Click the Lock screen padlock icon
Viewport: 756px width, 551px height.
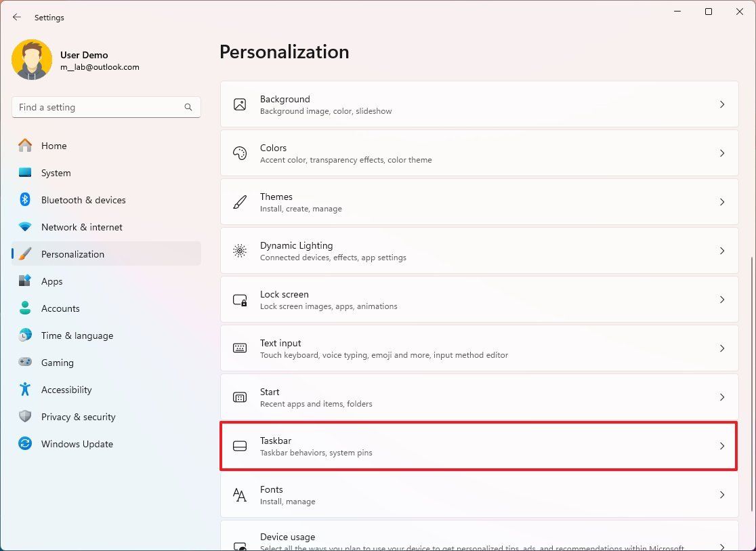(240, 300)
